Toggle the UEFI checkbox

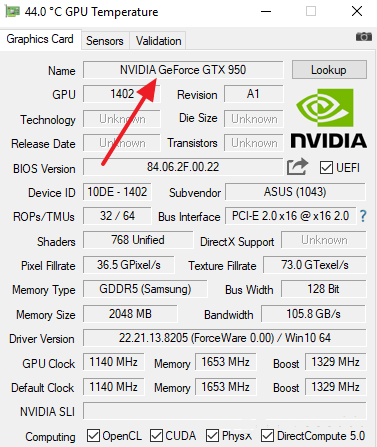[x=326, y=168]
